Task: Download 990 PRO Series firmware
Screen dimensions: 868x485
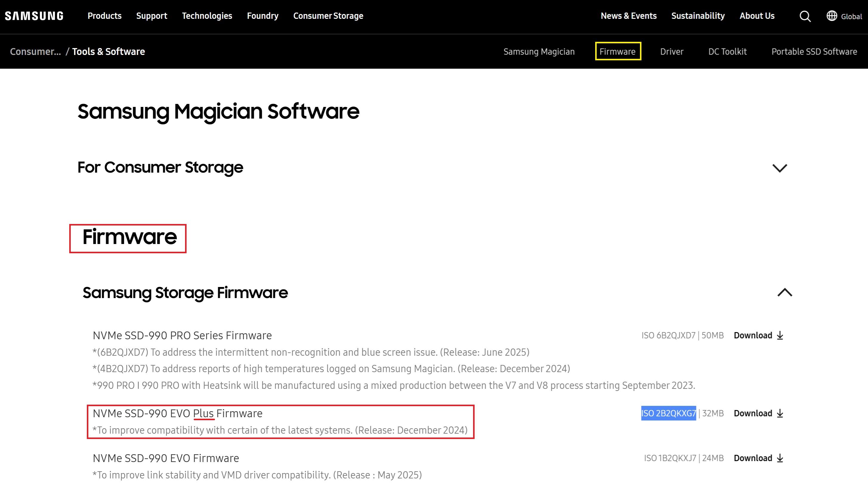Action: pos(758,335)
